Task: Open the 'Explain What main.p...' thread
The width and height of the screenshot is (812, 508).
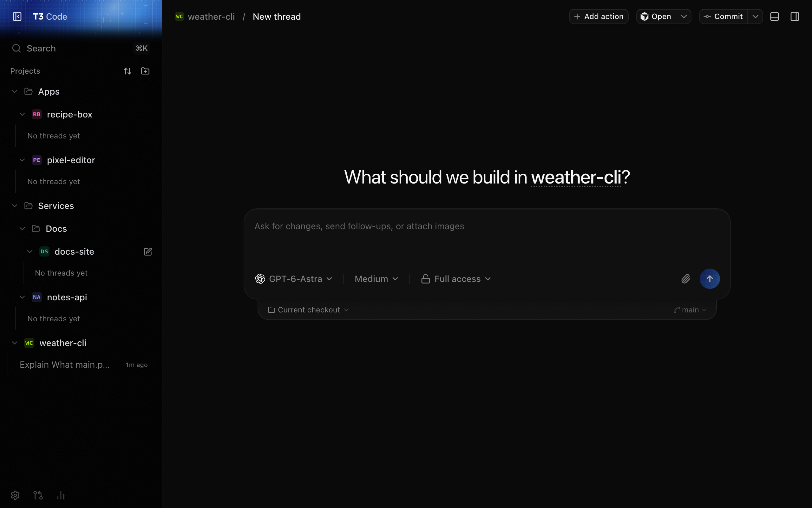Action: (83, 364)
